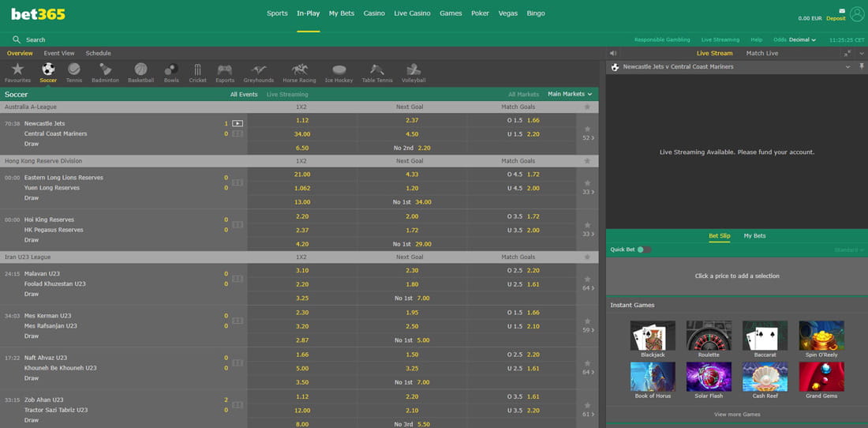Select the Horse Racing icon

point(300,69)
